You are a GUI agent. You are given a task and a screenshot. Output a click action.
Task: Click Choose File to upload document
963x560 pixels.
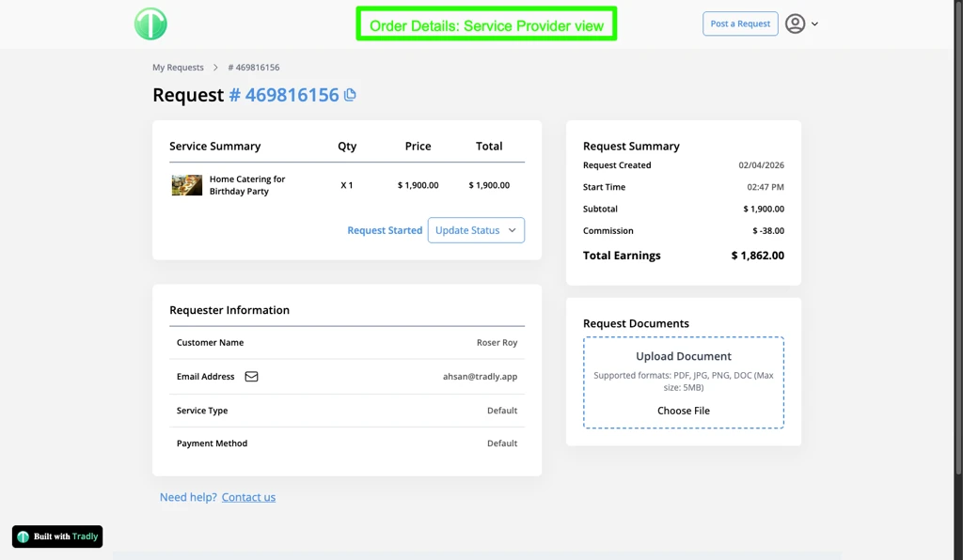pyautogui.click(x=683, y=411)
